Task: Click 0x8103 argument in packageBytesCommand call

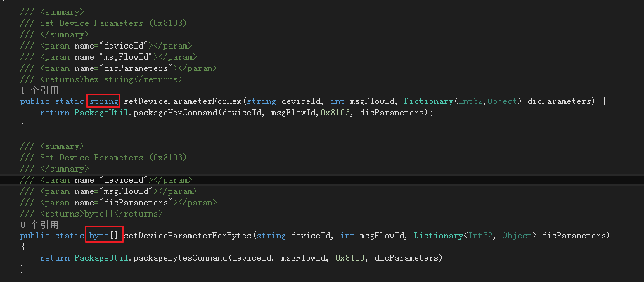Action: point(352,258)
